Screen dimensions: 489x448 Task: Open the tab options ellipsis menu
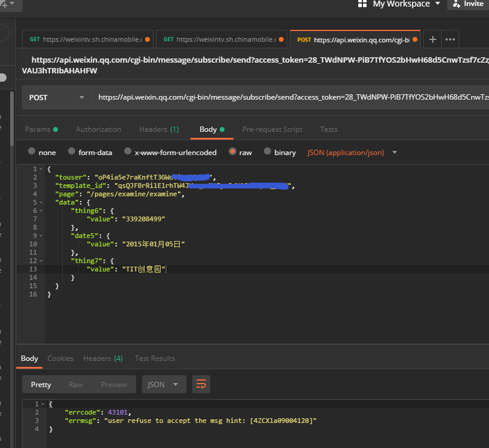coord(450,39)
